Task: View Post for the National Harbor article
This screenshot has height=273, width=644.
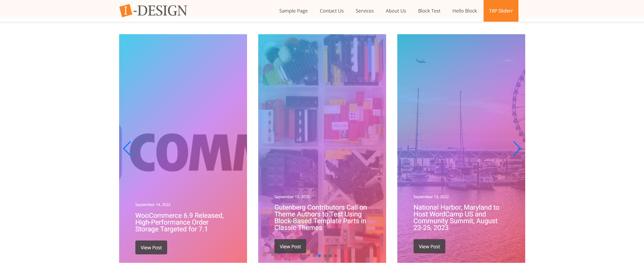Action: tap(429, 247)
